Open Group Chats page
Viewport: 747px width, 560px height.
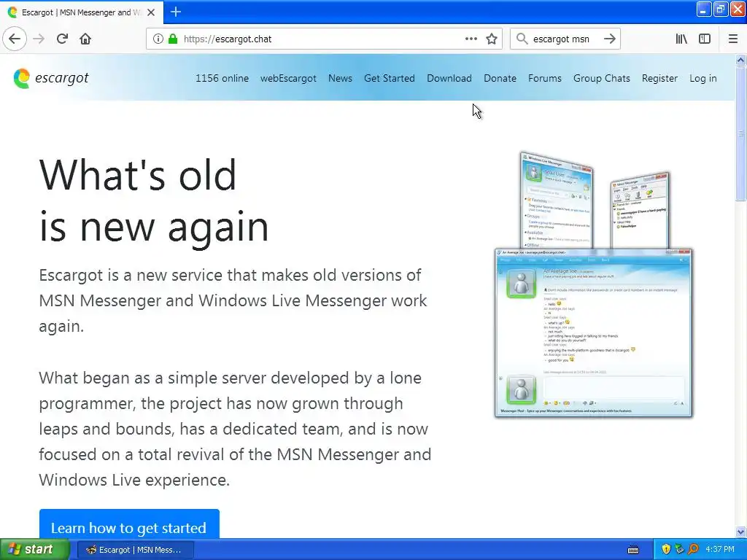pyautogui.click(x=602, y=78)
